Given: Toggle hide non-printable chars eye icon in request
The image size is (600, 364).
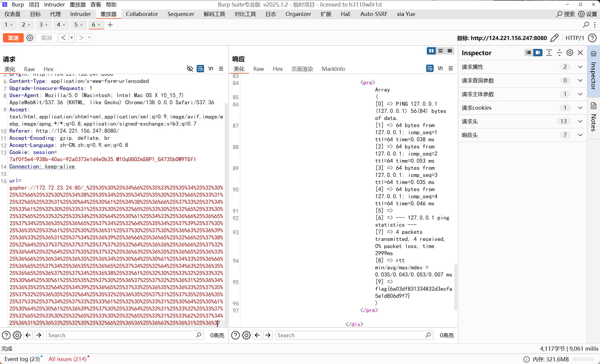Looking at the screenshot, I should tap(190, 69).
